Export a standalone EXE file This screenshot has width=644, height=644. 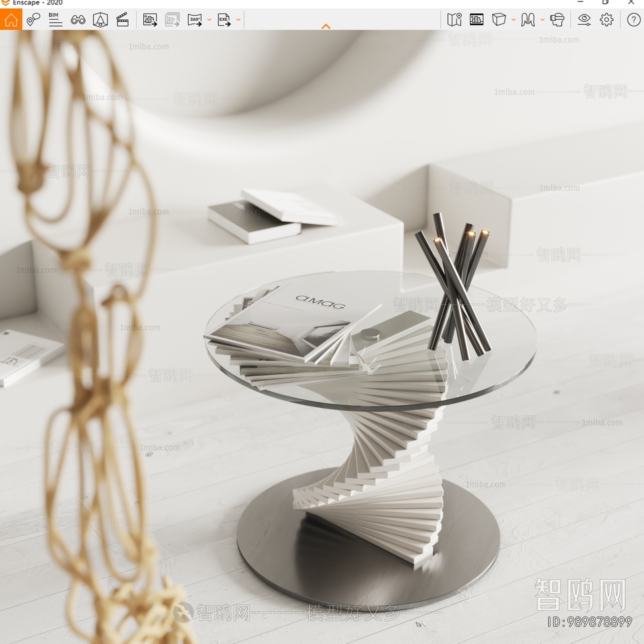pos(224,19)
